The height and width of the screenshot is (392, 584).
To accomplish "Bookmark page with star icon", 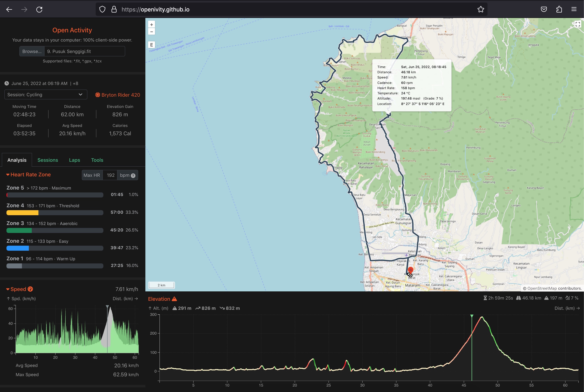I will [x=480, y=10].
